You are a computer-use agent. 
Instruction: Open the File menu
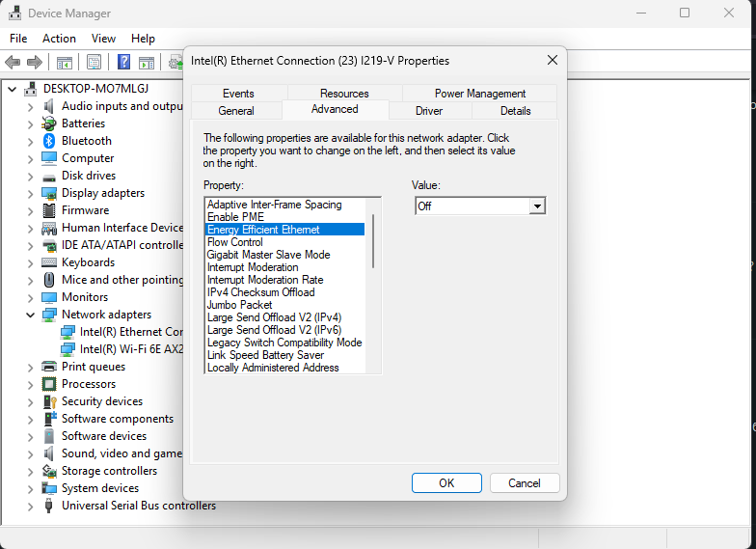pos(18,39)
